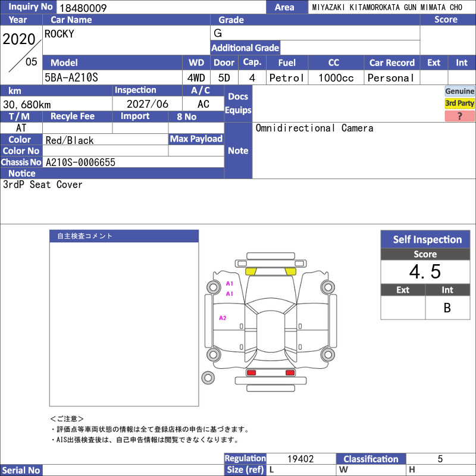
Task: Click the Size (ref) label
Action: click(x=245, y=469)
